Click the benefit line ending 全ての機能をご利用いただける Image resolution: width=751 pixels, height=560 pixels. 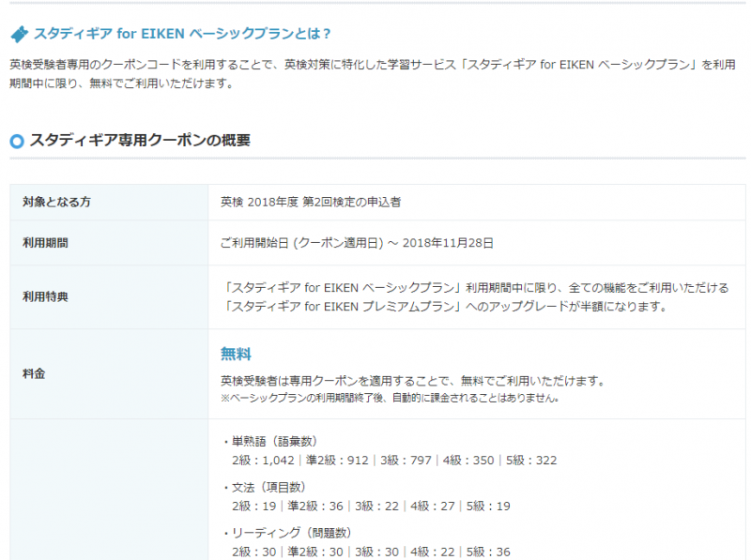pyautogui.click(x=475, y=288)
